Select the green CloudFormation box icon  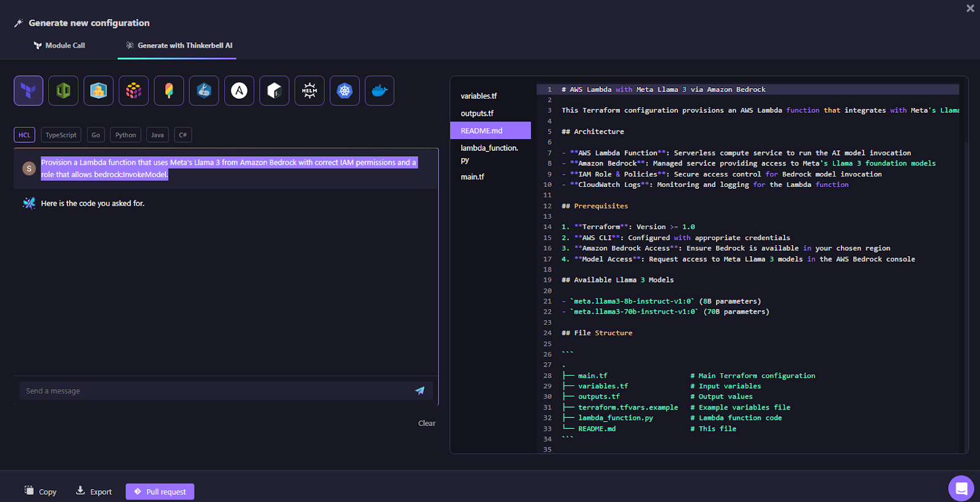pyautogui.click(x=64, y=91)
